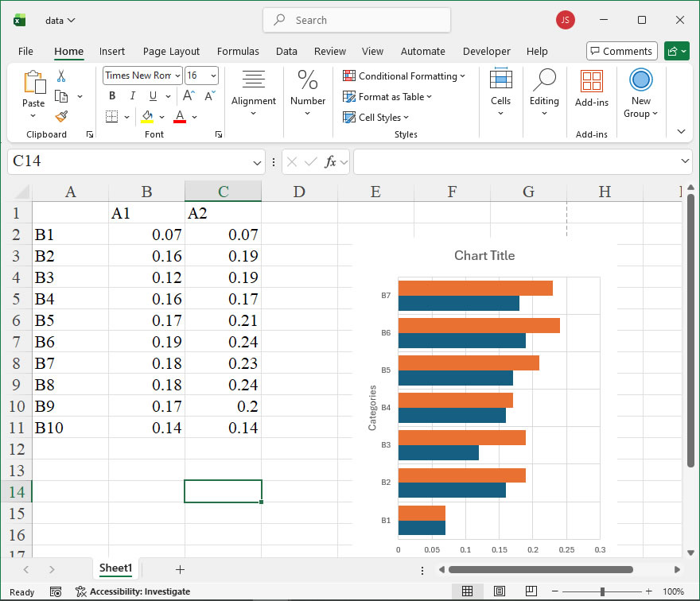Toggle Bold formatting

tap(112, 96)
